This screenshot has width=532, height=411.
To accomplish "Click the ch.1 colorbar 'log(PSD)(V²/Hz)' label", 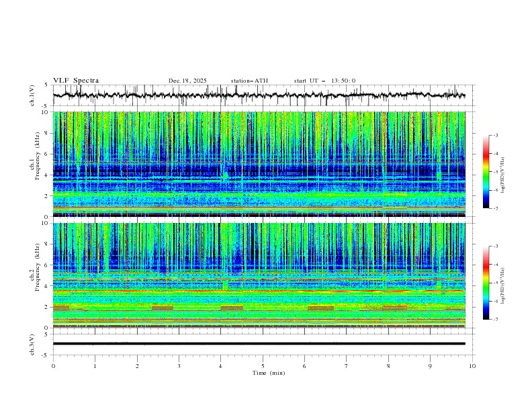I will pos(503,175).
